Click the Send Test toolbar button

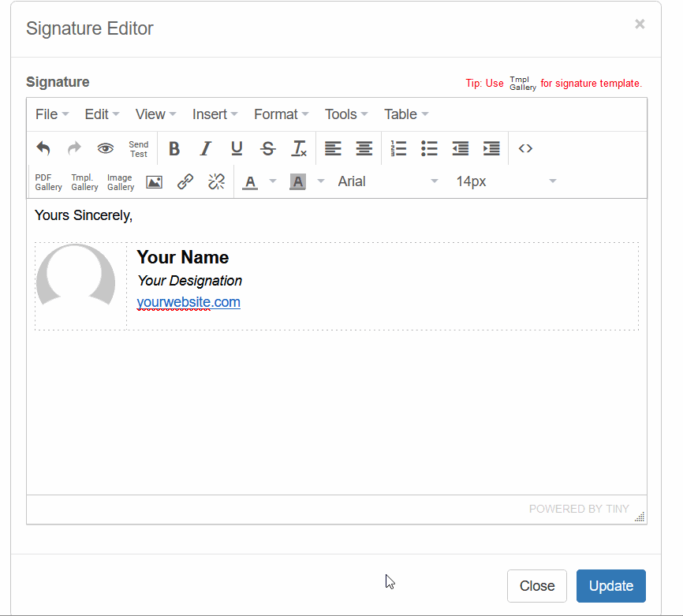coord(139,149)
